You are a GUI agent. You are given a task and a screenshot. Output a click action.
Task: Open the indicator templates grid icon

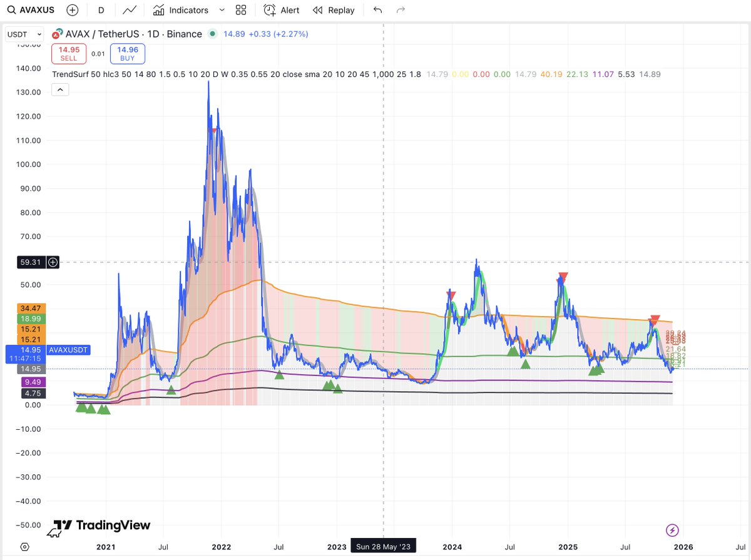coord(241,9)
